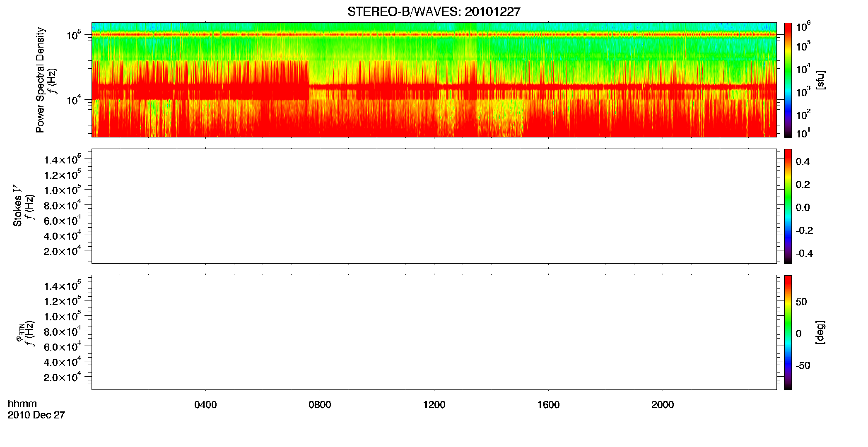868x447 pixels.
Task: Click the 1600 time axis label
Action: pos(548,405)
